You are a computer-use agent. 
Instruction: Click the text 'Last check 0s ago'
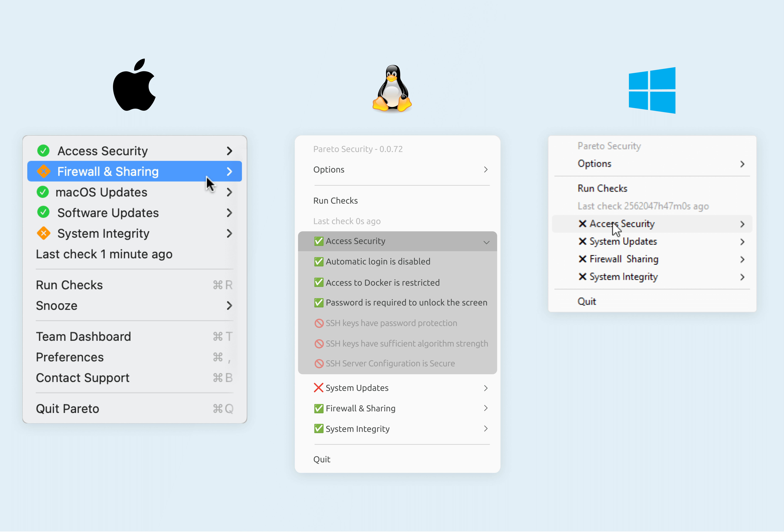click(x=347, y=221)
